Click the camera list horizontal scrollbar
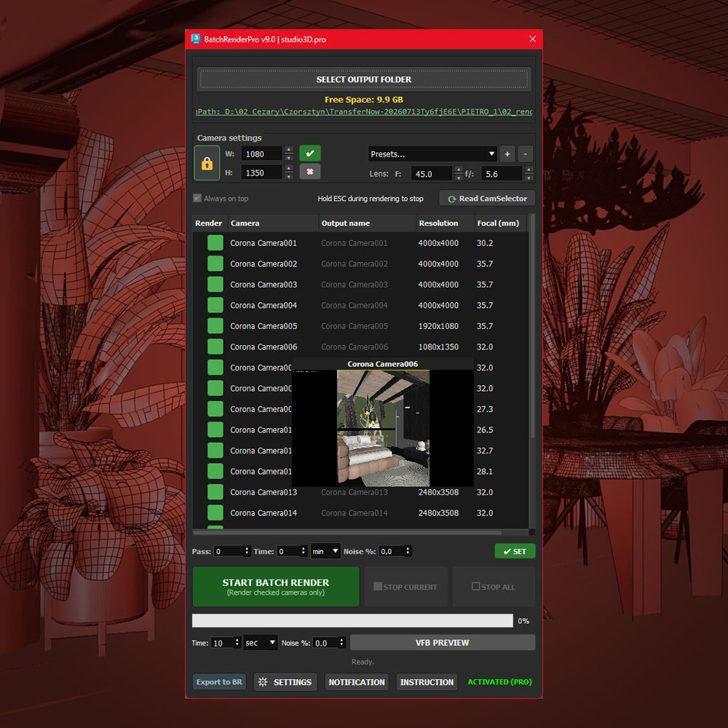This screenshot has height=728, width=728. [347, 532]
